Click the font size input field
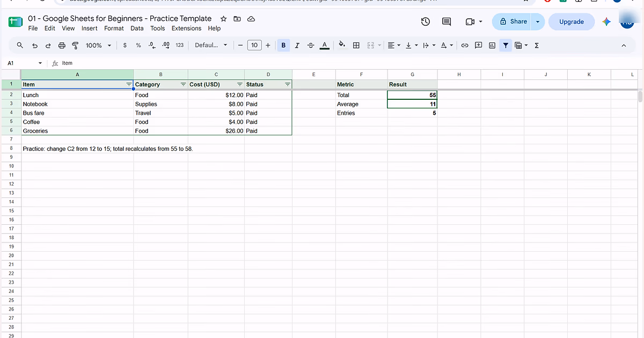 pyautogui.click(x=254, y=46)
